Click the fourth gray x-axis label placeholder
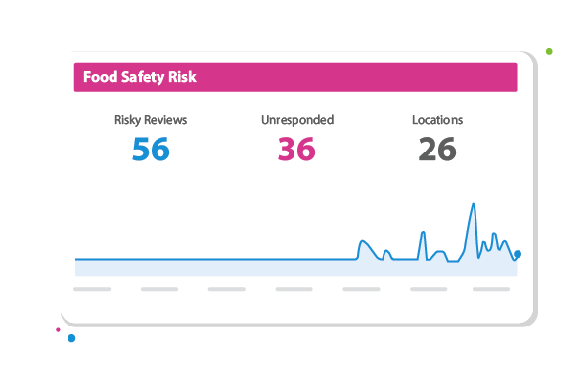This screenshot has height=391, width=588. (294, 289)
